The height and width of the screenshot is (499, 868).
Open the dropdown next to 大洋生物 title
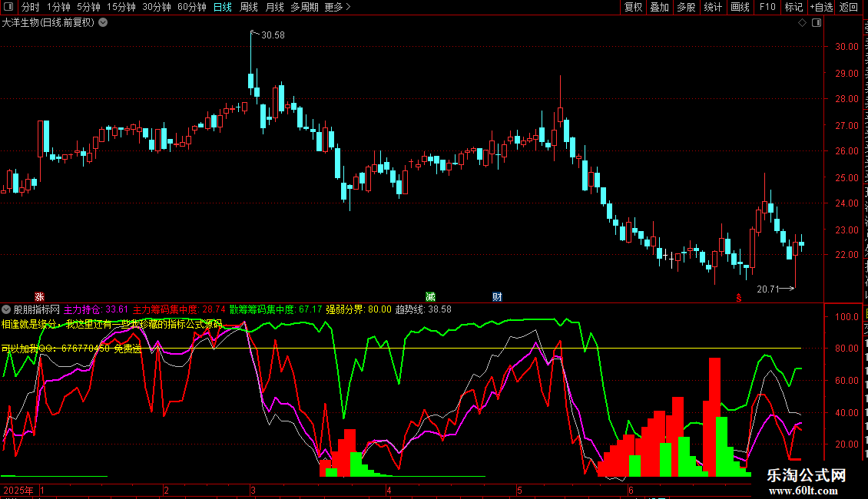tap(103, 23)
